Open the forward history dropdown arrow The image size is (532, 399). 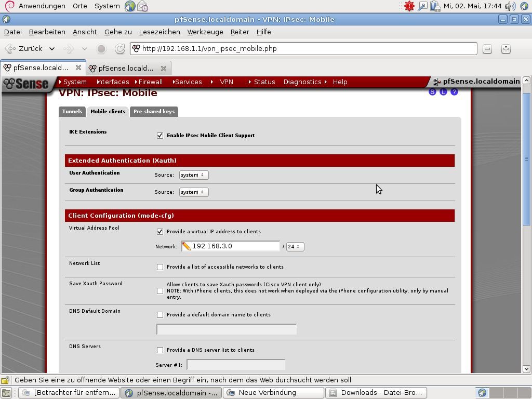[x=85, y=49]
